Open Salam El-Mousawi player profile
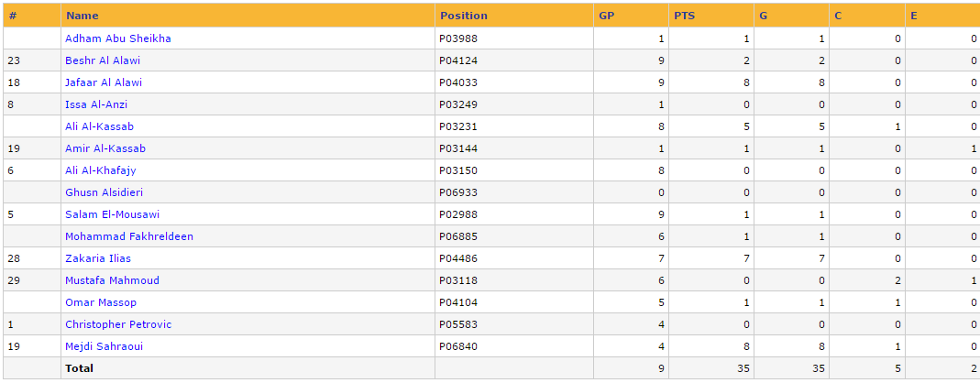Screen dimensions: 980x383 click(x=112, y=214)
